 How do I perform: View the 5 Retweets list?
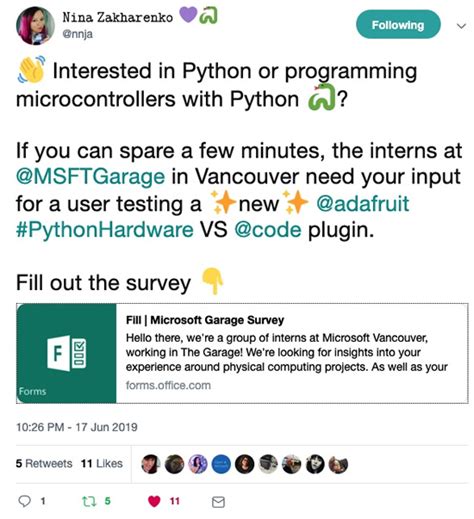44,463
